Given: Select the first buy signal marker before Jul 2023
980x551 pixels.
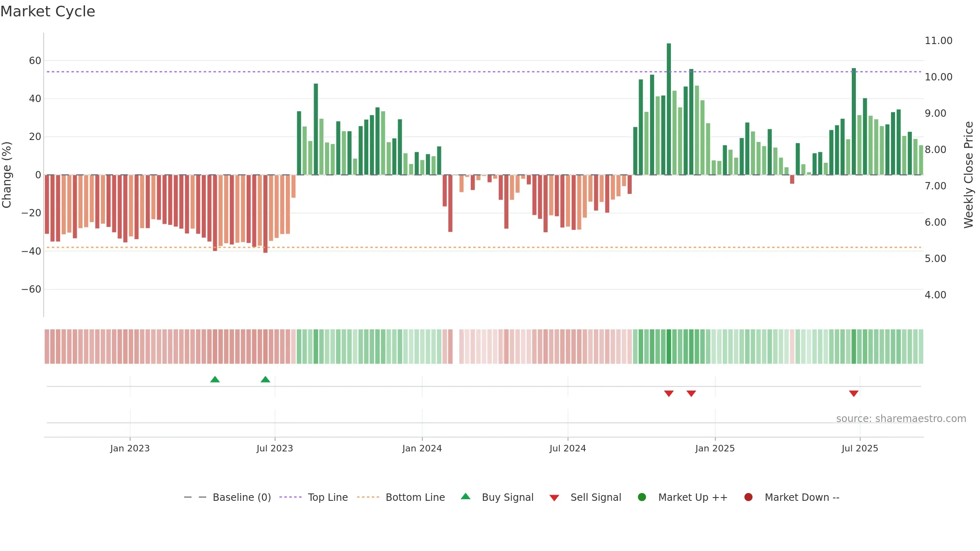Looking at the screenshot, I should tap(215, 380).
